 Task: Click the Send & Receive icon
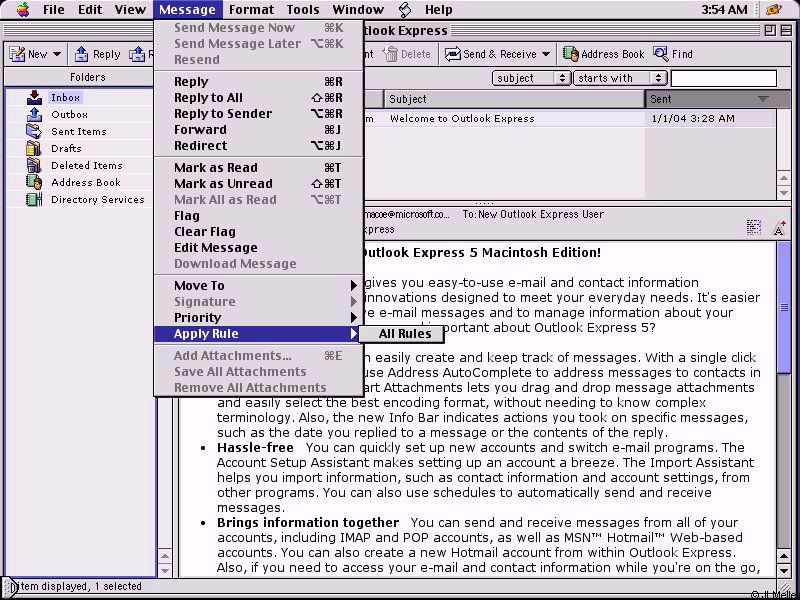point(452,54)
